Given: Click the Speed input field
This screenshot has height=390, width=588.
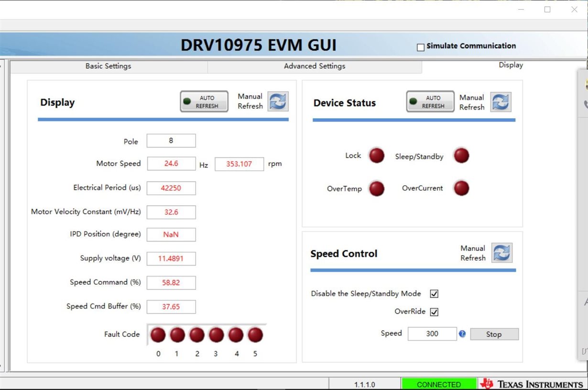Looking at the screenshot, I should tap(432, 334).
